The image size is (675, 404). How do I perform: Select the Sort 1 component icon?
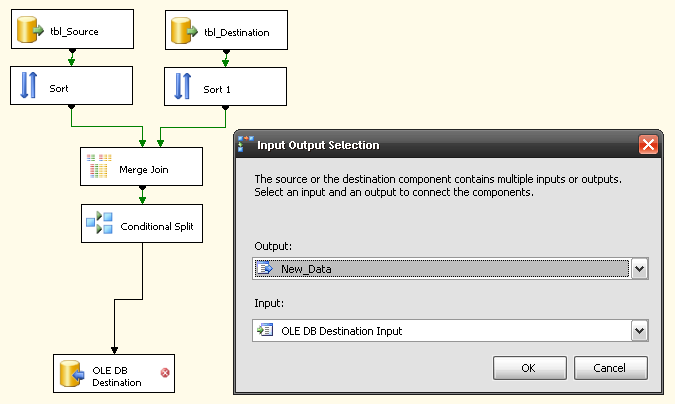[x=182, y=88]
